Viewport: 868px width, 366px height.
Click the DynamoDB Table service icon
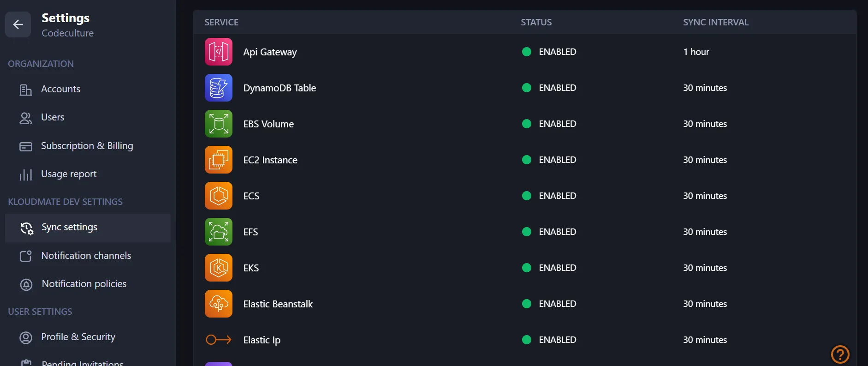coord(219,88)
